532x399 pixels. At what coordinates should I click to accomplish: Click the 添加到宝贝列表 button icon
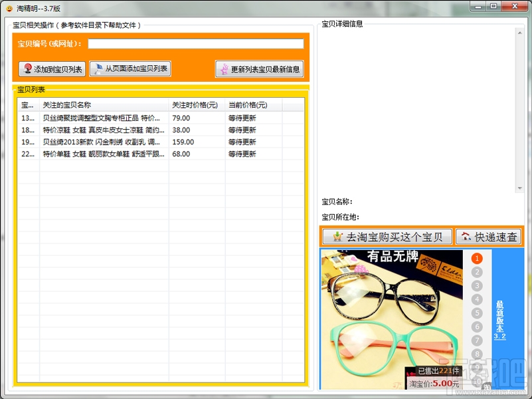tap(28, 68)
